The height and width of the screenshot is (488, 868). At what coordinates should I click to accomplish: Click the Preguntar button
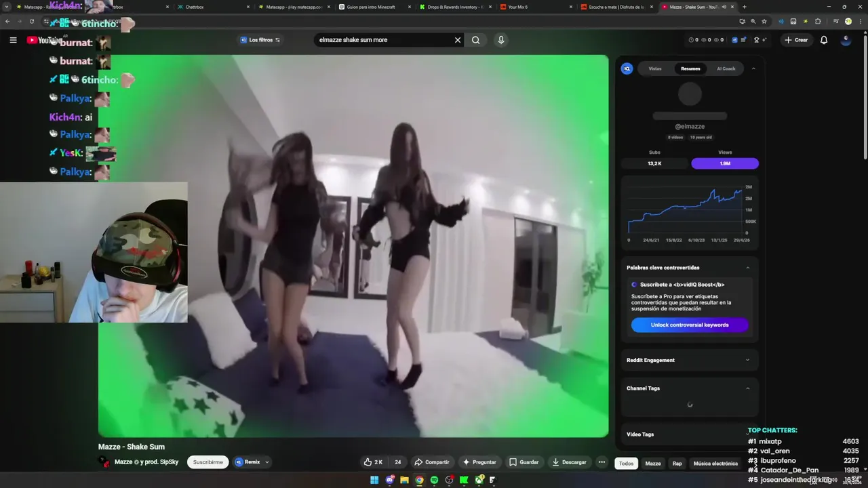click(x=479, y=462)
